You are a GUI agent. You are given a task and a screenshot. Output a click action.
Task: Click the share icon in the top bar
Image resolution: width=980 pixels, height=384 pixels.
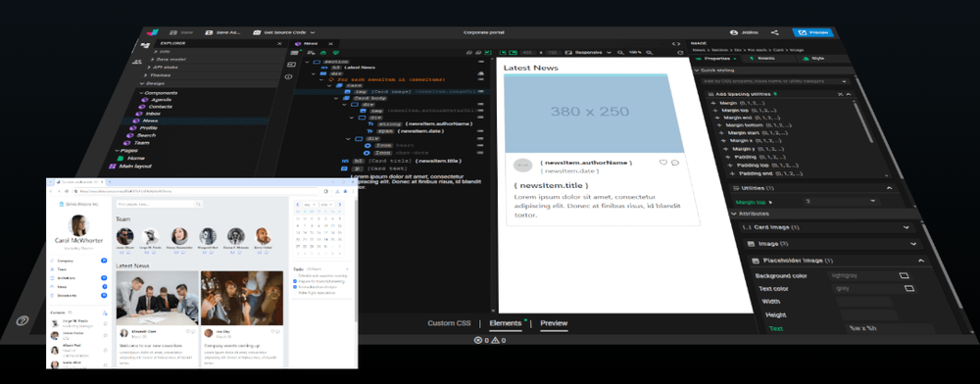[775, 32]
